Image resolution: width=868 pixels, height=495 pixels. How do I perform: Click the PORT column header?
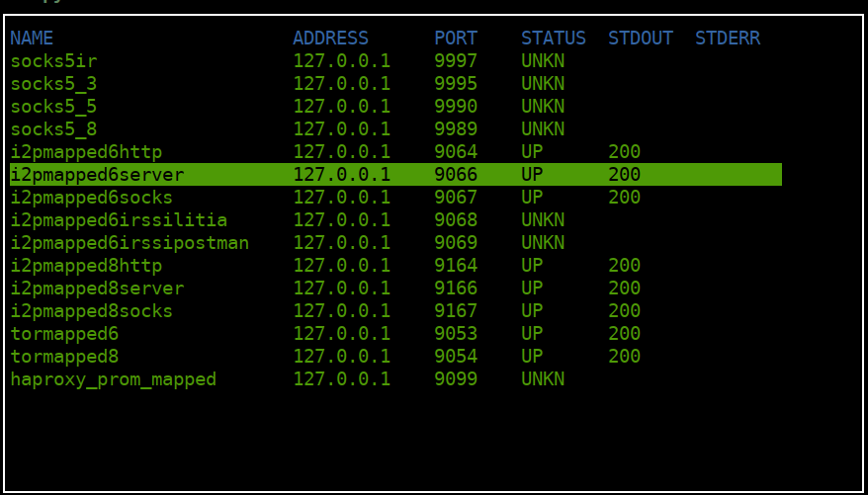click(x=456, y=39)
